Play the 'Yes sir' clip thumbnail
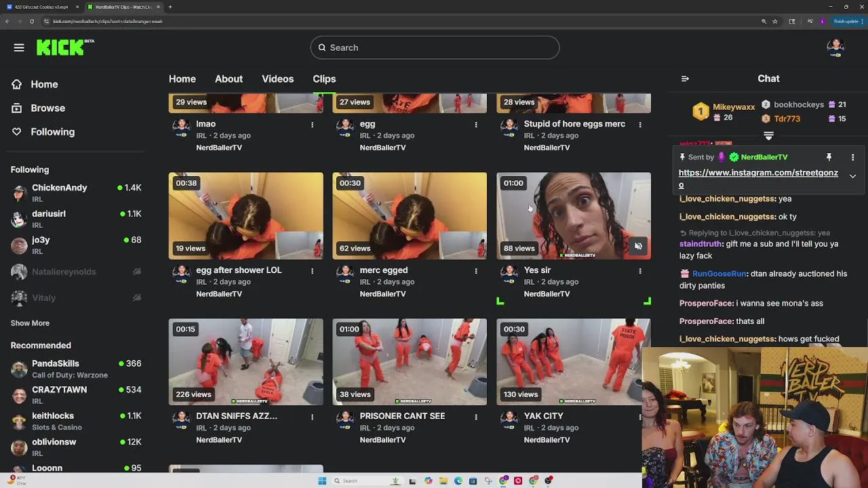 point(574,216)
